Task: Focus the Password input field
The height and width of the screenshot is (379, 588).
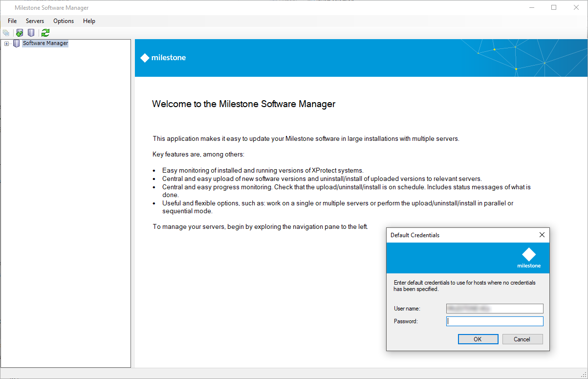Action: pyautogui.click(x=494, y=321)
